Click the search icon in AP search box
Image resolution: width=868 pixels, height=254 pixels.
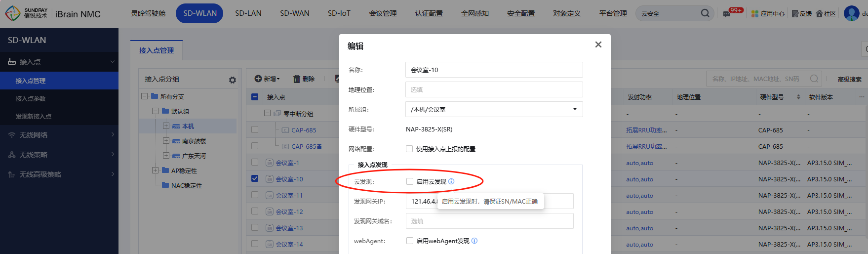tap(814, 79)
